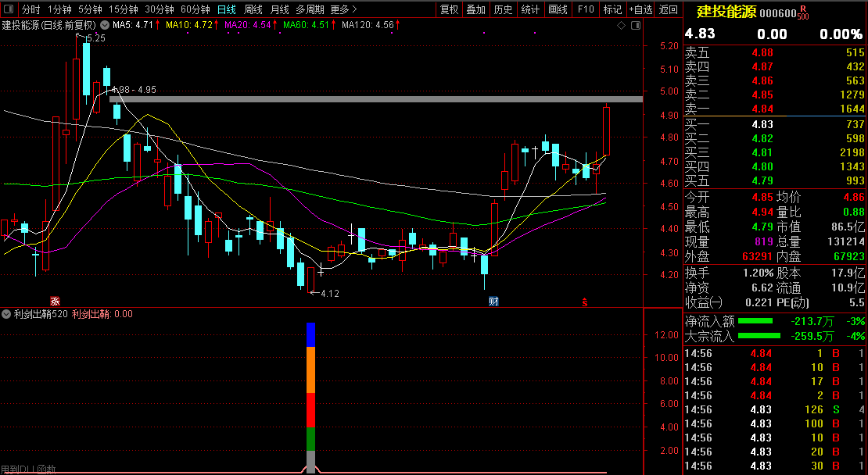Open the 多周期 multi-period view

click(310, 9)
